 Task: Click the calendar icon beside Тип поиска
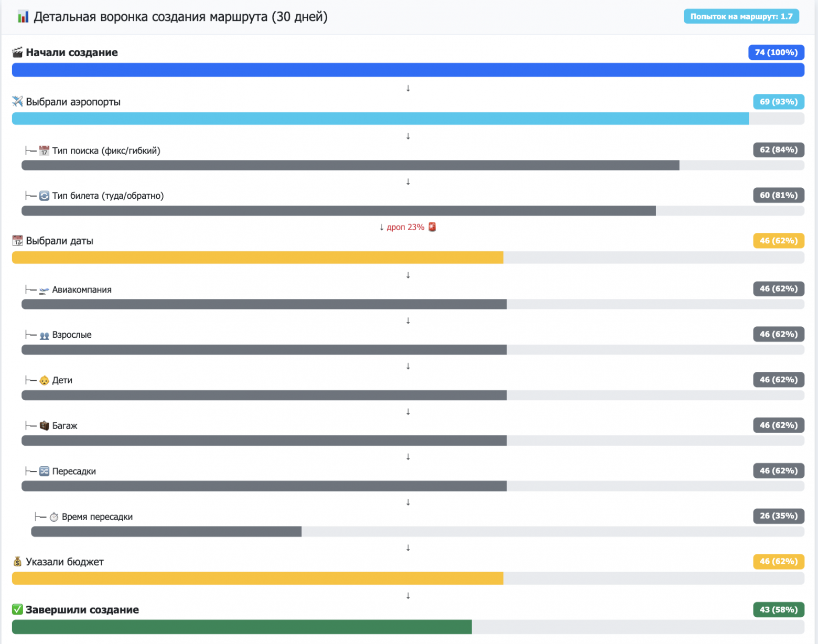[x=44, y=151]
